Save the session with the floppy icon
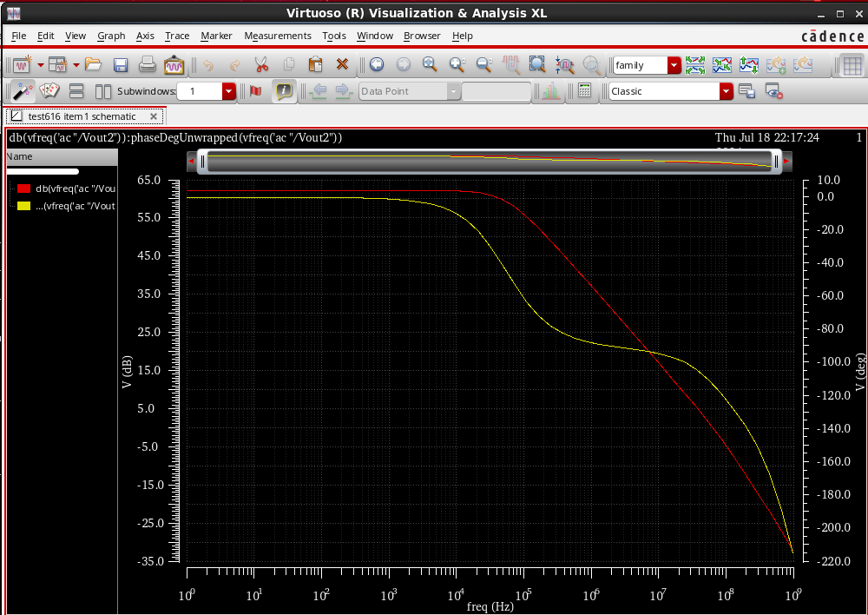The image size is (868, 615). coord(120,65)
